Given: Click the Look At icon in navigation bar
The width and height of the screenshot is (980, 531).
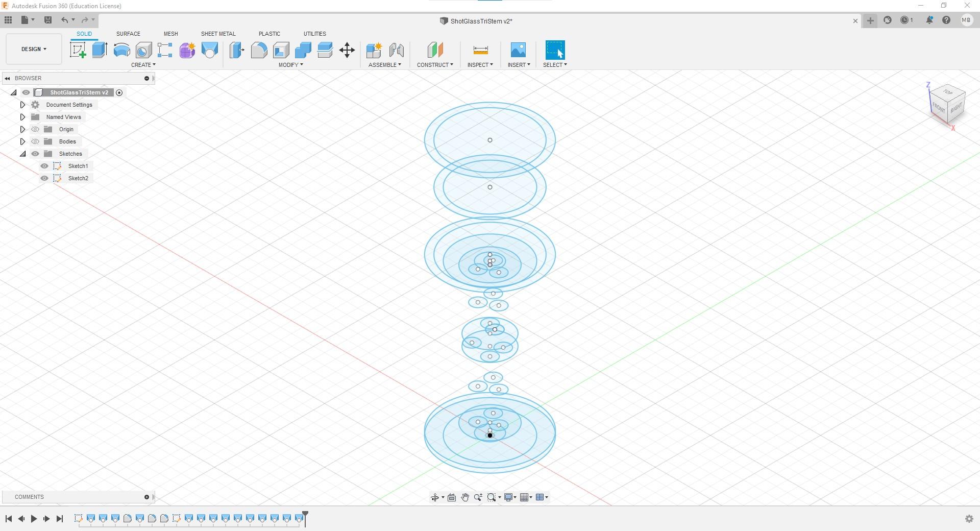Looking at the screenshot, I should pos(452,497).
